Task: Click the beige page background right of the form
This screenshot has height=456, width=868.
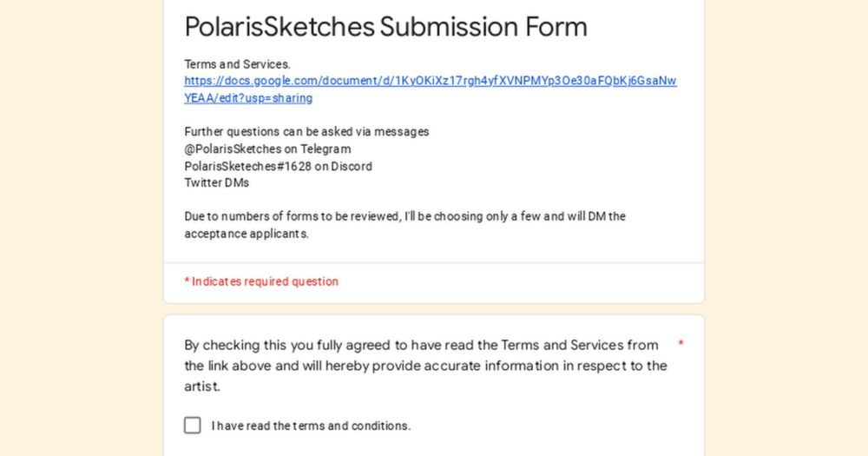Action: [x=786, y=228]
